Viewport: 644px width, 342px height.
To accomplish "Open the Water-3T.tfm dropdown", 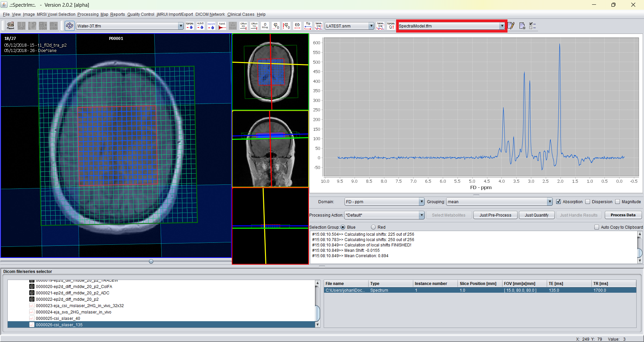I will tap(181, 26).
